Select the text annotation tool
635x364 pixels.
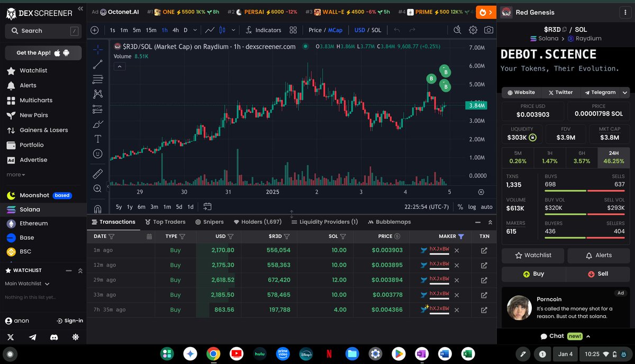(x=98, y=139)
